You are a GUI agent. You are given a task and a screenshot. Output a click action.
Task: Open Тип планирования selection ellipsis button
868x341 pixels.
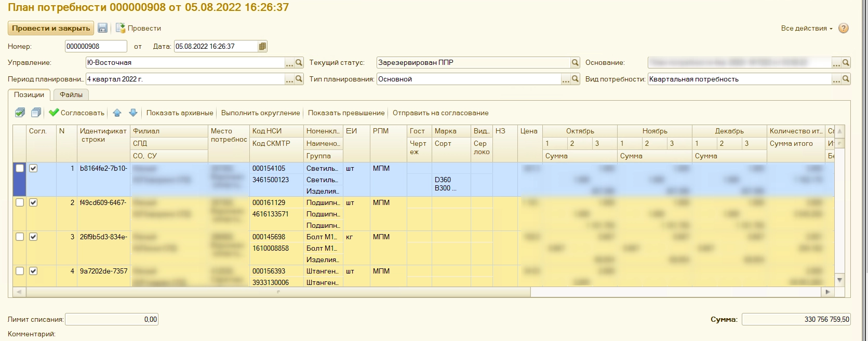pos(566,79)
